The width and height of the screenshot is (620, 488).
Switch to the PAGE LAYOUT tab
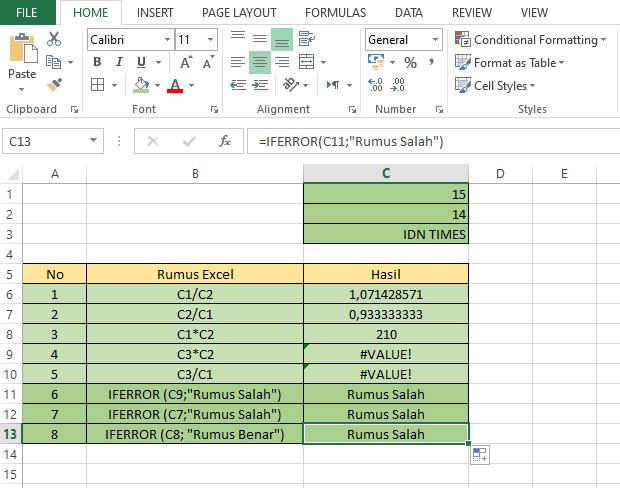[x=239, y=13]
